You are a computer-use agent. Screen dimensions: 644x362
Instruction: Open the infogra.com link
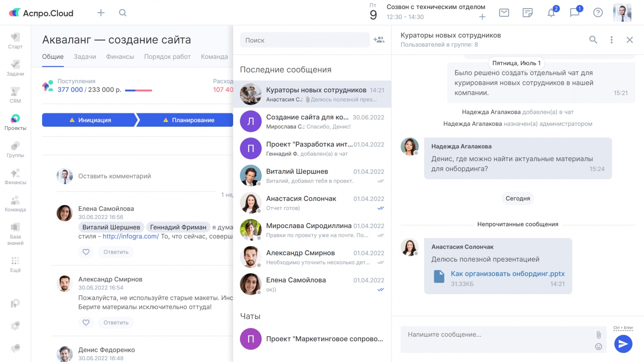131,236
